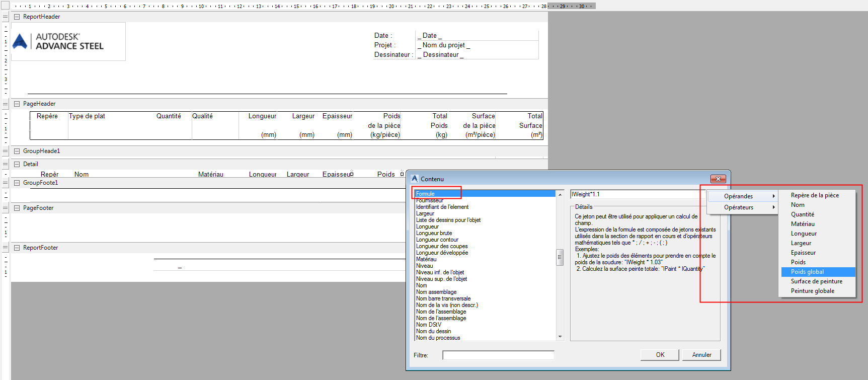Collapse the PageFooter section
868x380 pixels.
(17, 208)
